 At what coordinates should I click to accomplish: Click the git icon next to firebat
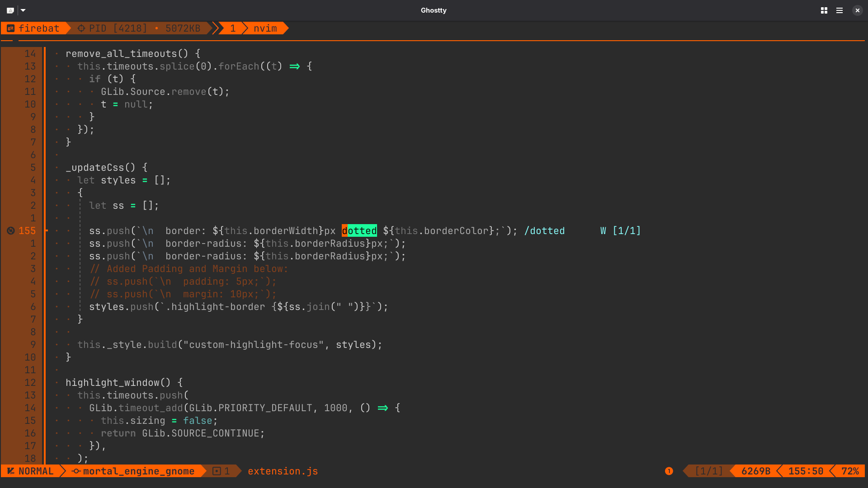pyautogui.click(x=11, y=28)
